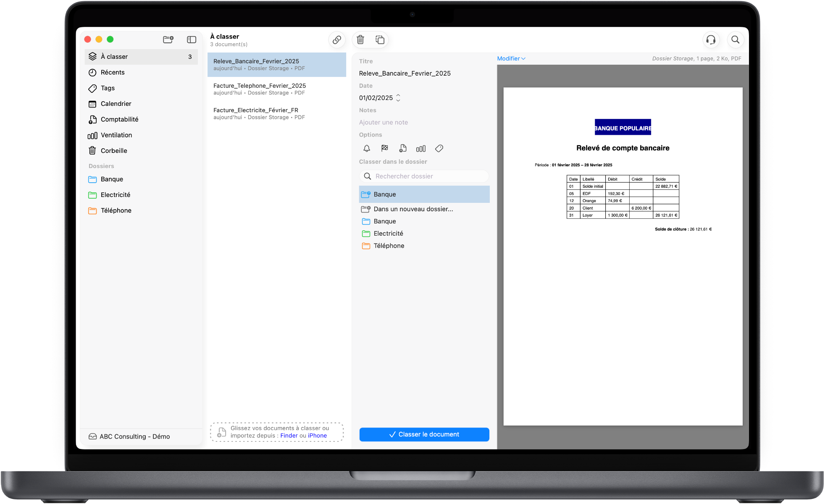Click the "Rechercher dossier" search field

[x=424, y=176]
